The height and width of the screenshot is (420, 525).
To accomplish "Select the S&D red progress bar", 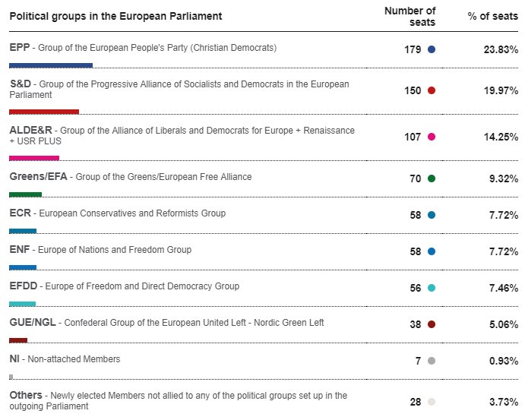I will 44,112.
